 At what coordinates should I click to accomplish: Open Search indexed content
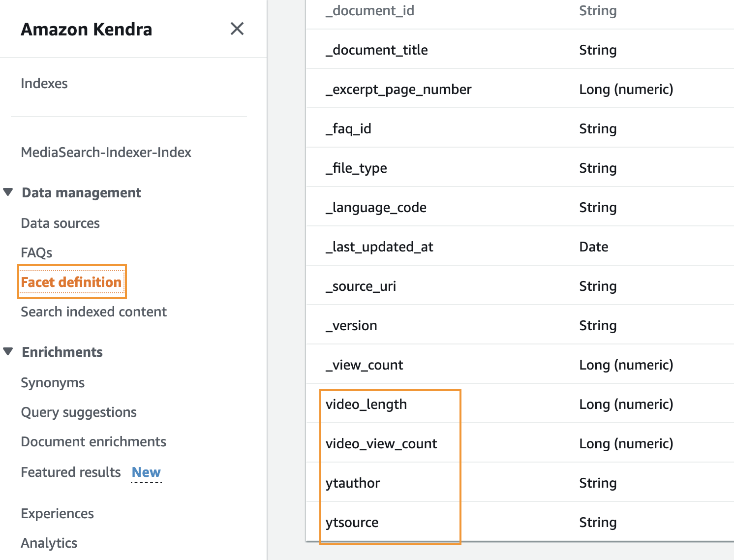pos(93,312)
